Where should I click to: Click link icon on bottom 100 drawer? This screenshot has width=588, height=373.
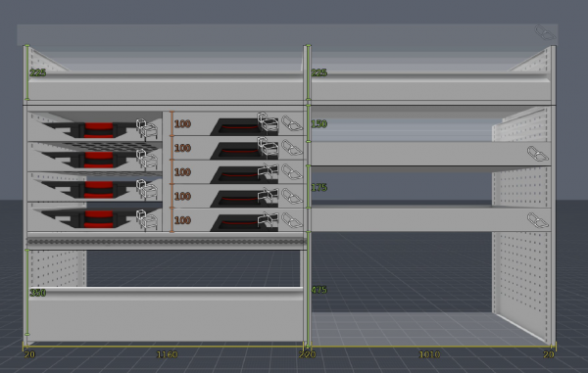[x=292, y=220]
